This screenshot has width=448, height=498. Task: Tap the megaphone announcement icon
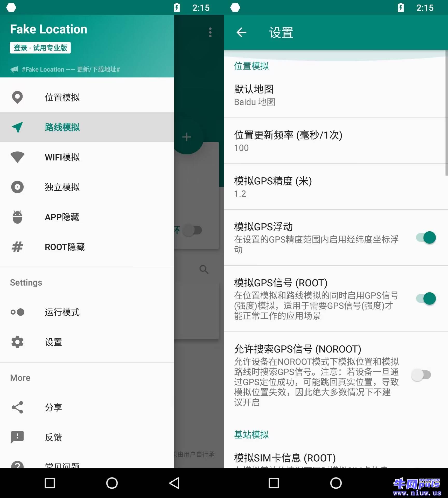(x=14, y=69)
